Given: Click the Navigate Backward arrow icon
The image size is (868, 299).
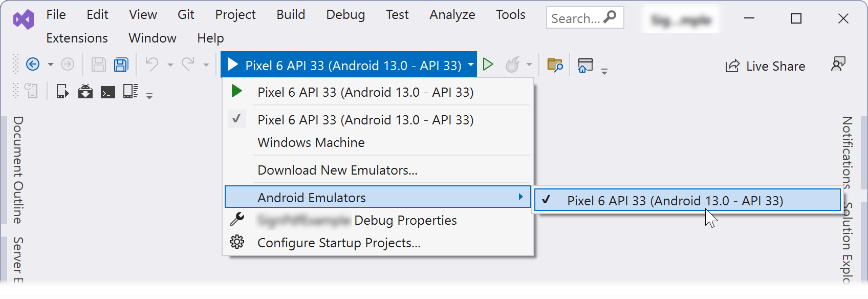Looking at the screenshot, I should click(33, 65).
